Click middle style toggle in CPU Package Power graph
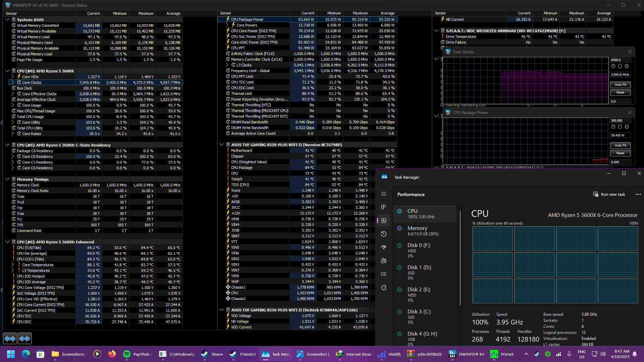Viewport: 644px width, 362px height. [x=620, y=127]
